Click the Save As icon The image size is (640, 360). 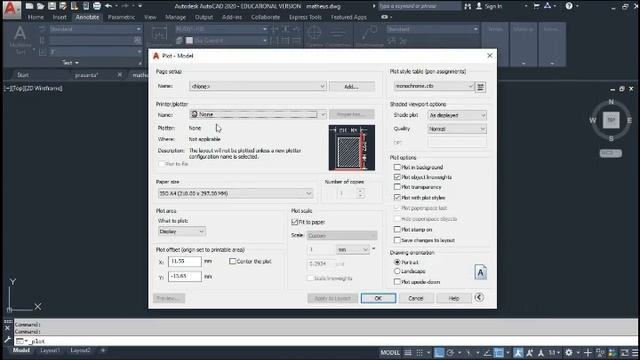[x=63, y=6]
